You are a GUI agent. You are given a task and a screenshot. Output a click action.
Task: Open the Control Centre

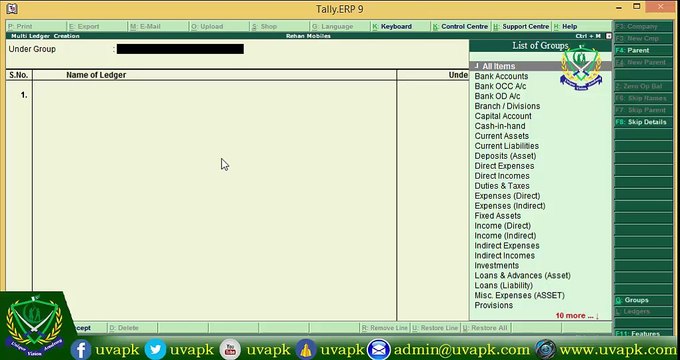point(461,26)
